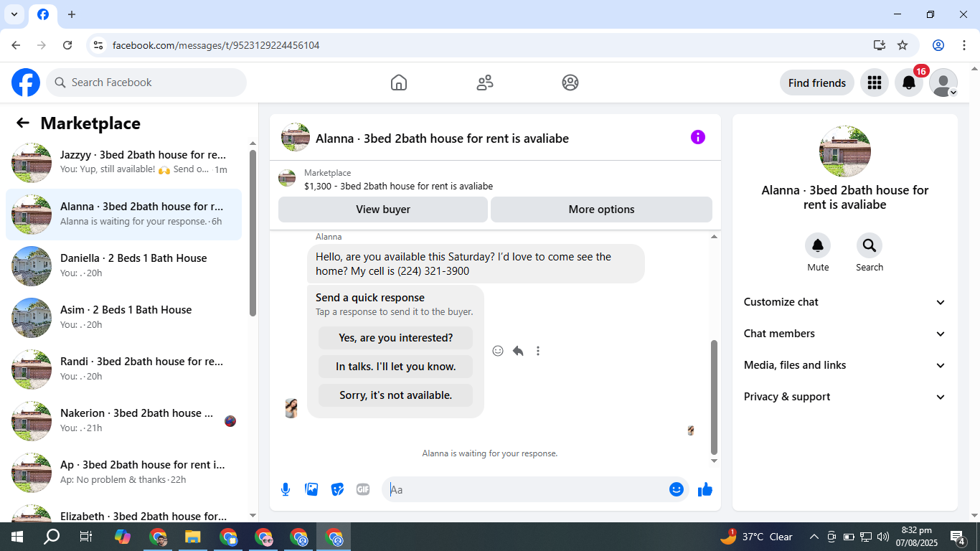Open the Groups icon in top navigation

(x=570, y=83)
